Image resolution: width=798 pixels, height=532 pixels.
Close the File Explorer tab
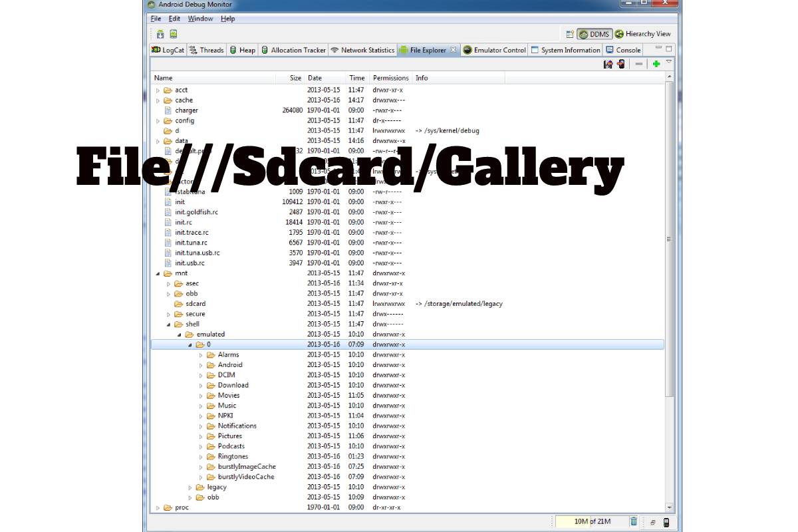(453, 50)
